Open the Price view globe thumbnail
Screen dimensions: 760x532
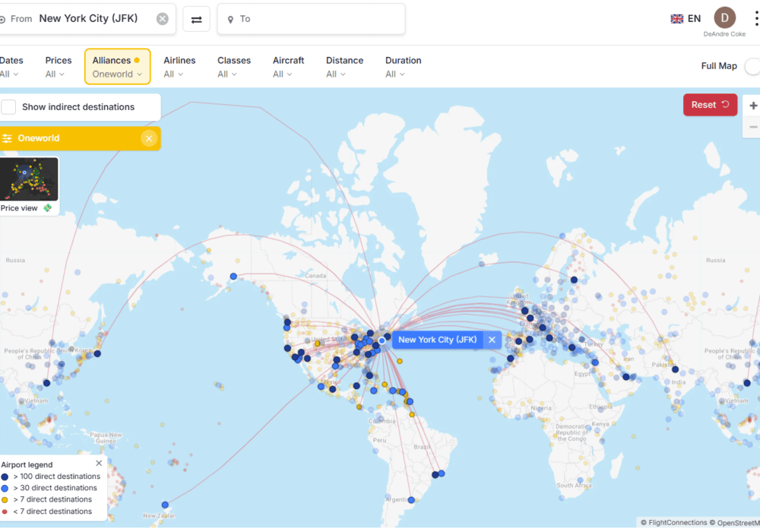(x=28, y=180)
